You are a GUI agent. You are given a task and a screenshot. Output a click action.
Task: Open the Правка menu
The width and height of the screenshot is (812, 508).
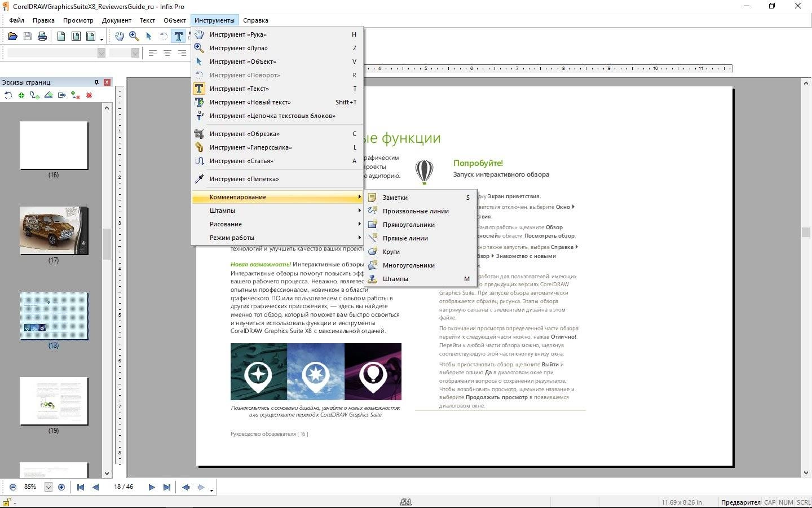[x=43, y=20]
